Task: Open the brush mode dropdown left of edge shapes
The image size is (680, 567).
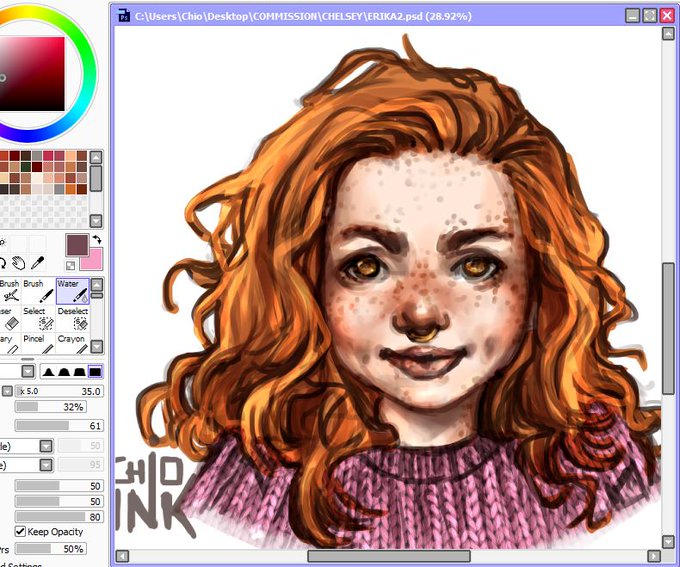Action: point(28,372)
